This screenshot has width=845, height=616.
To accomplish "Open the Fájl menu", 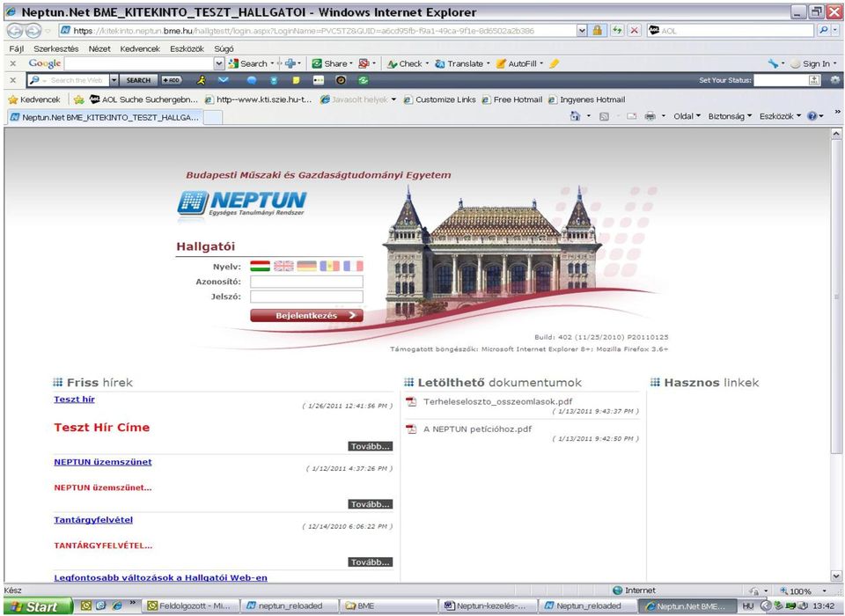I will [17, 48].
